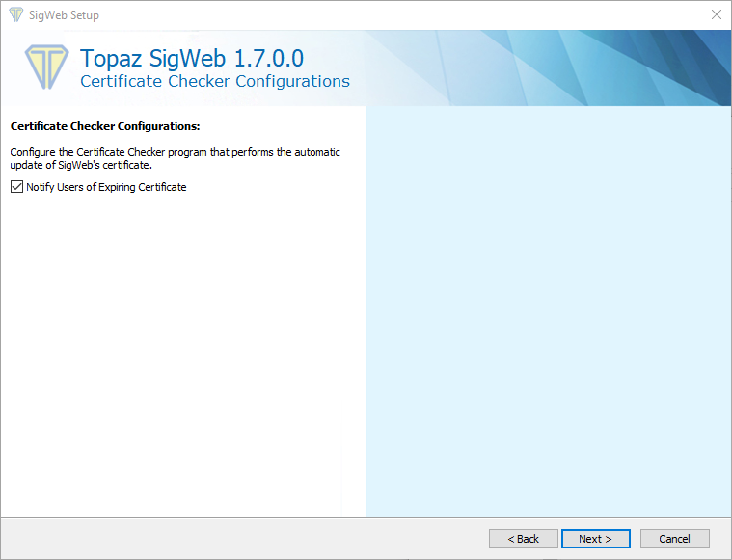Proceed by clicking the Next button

(x=596, y=539)
